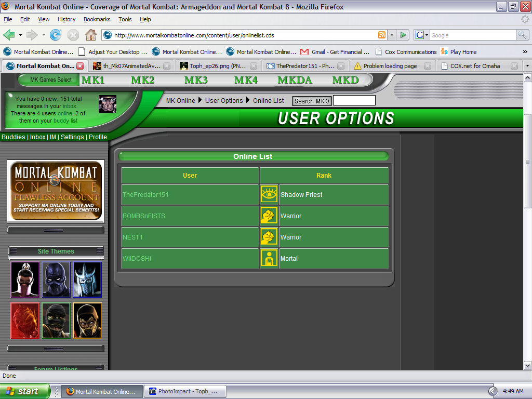Open the Play Home bookmark
This screenshot has height=399, width=532.
point(459,52)
